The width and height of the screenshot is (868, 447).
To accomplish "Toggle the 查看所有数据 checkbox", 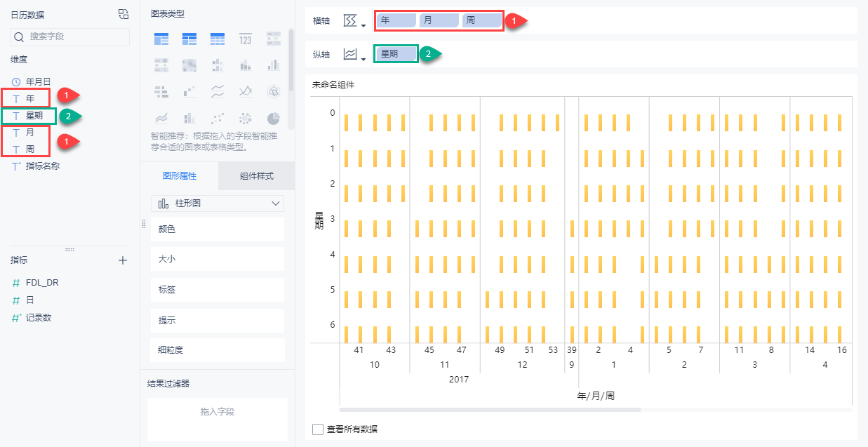I will click(319, 429).
